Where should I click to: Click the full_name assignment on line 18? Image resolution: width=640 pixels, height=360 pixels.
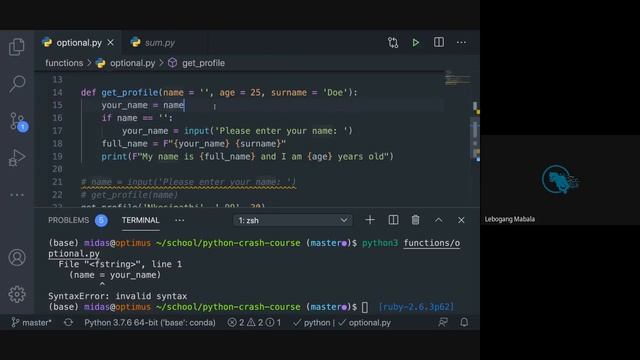[194, 144]
